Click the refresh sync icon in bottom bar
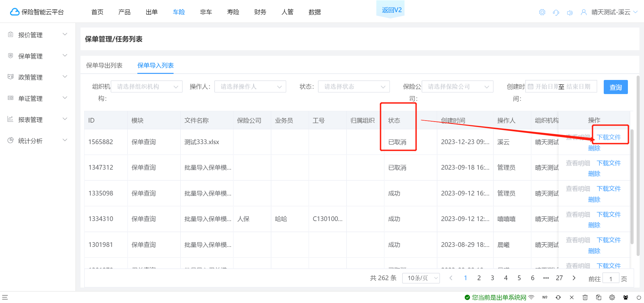Viewport: 644px width, 303px height. (x=558, y=297)
